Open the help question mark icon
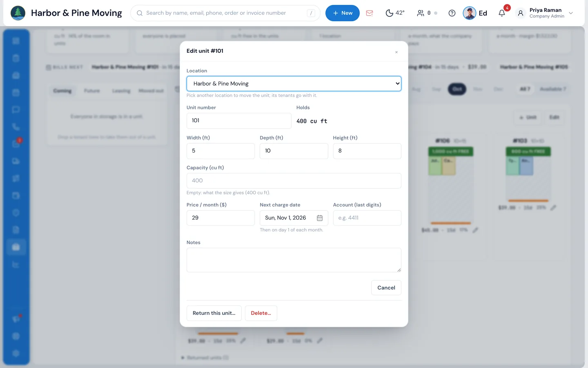Screen dimensions: 588x368 pyautogui.click(x=452, y=13)
